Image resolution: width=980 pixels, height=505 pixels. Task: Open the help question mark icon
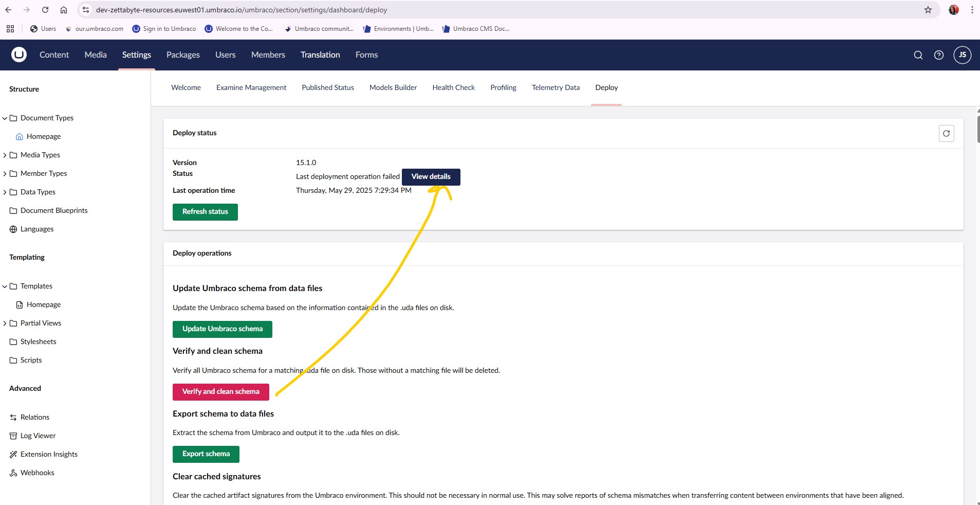pos(939,55)
